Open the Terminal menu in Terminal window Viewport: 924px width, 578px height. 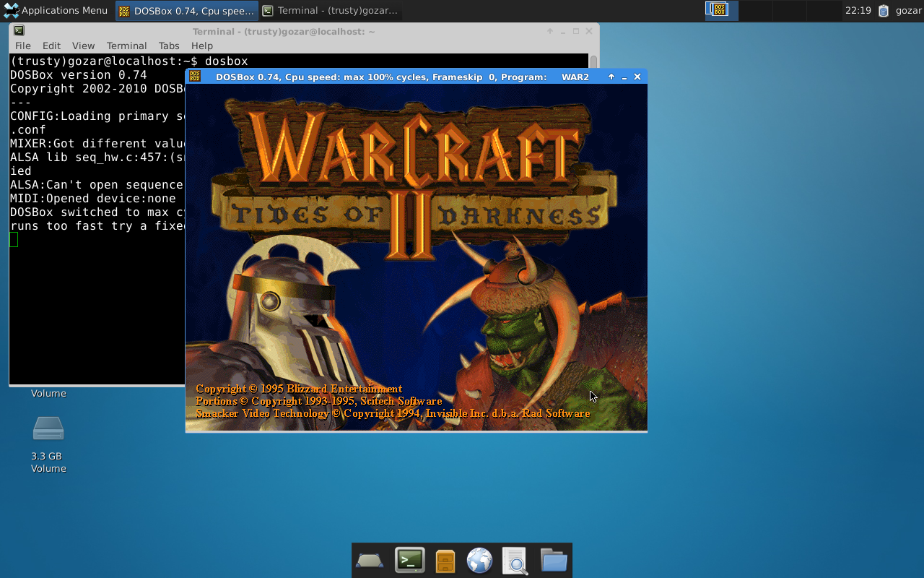tap(126, 46)
